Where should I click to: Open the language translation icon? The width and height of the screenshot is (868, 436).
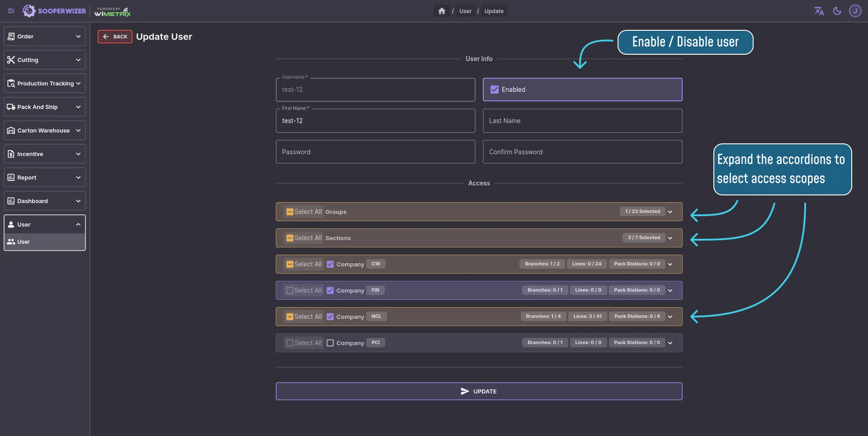tap(819, 11)
